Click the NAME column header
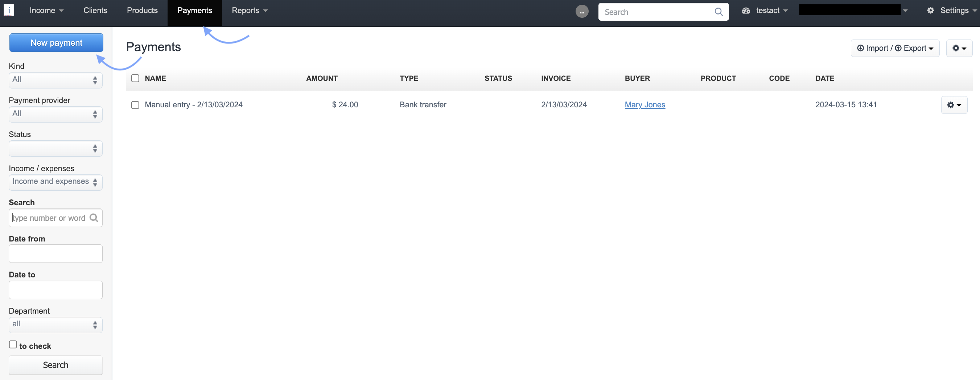Screen dimensions: 980x380 (155, 78)
